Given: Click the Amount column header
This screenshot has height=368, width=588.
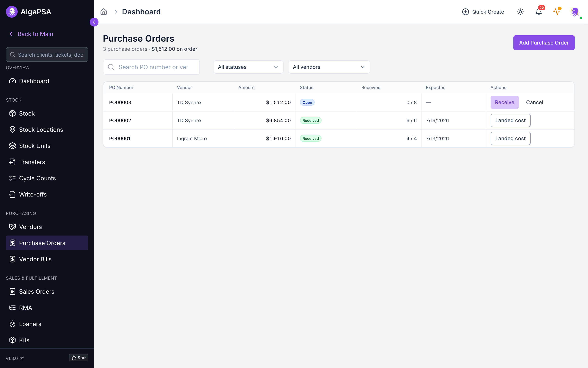Looking at the screenshot, I should pyautogui.click(x=246, y=87).
